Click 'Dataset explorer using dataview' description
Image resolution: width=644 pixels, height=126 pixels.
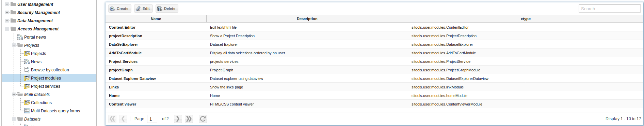click(x=237, y=79)
